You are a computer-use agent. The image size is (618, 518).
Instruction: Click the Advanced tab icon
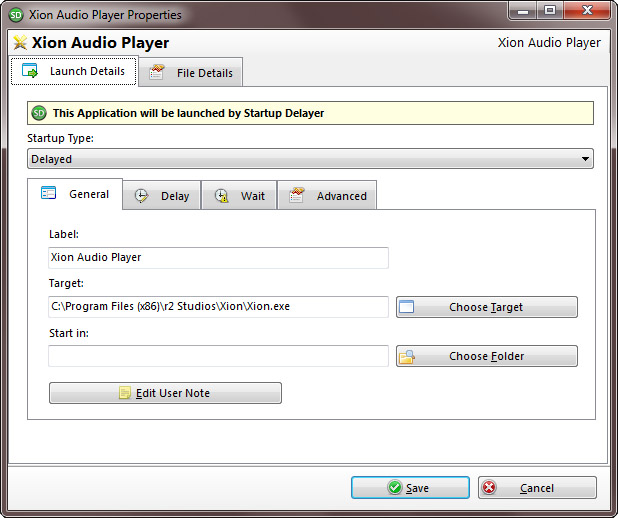point(297,195)
